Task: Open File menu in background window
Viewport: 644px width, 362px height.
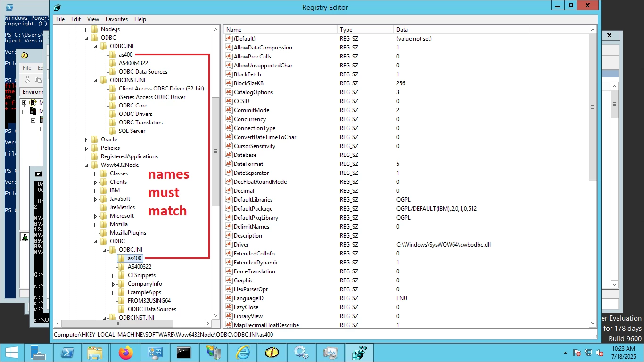Action: click(x=27, y=68)
